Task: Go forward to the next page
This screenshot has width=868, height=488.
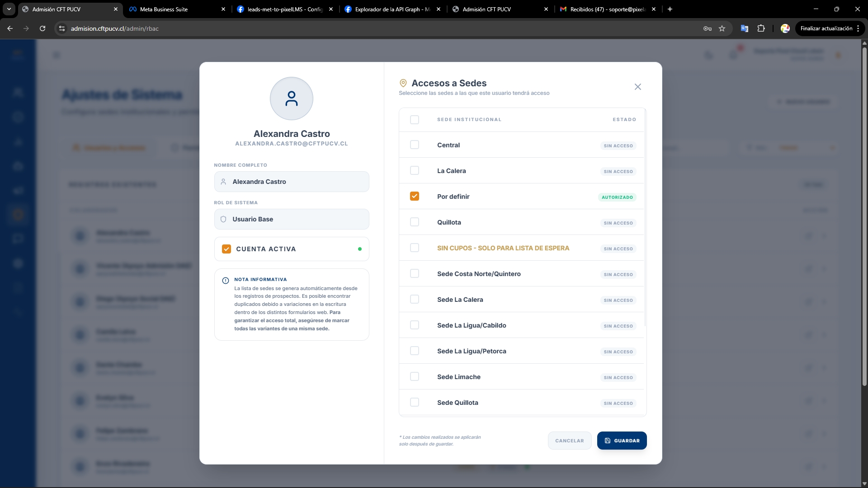Action: coord(26,28)
